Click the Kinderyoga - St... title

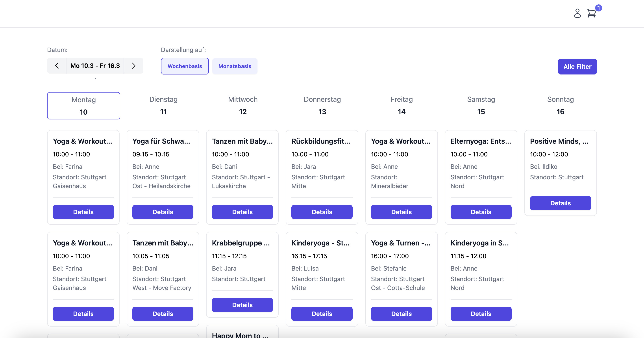tap(320, 243)
